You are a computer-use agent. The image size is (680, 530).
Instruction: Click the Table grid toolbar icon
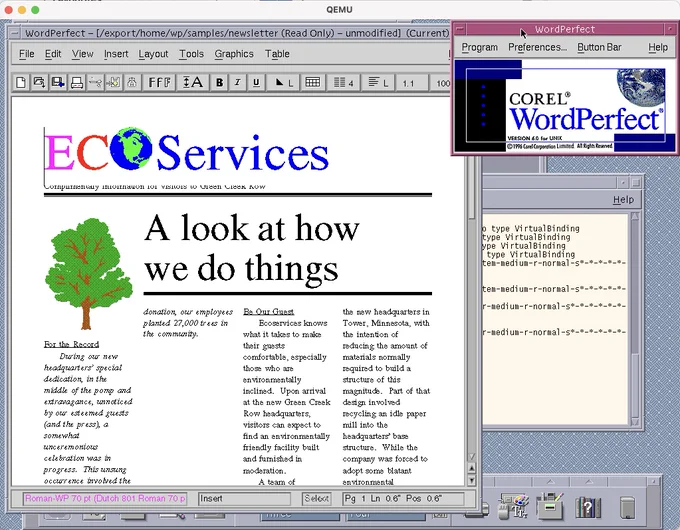coord(312,82)
